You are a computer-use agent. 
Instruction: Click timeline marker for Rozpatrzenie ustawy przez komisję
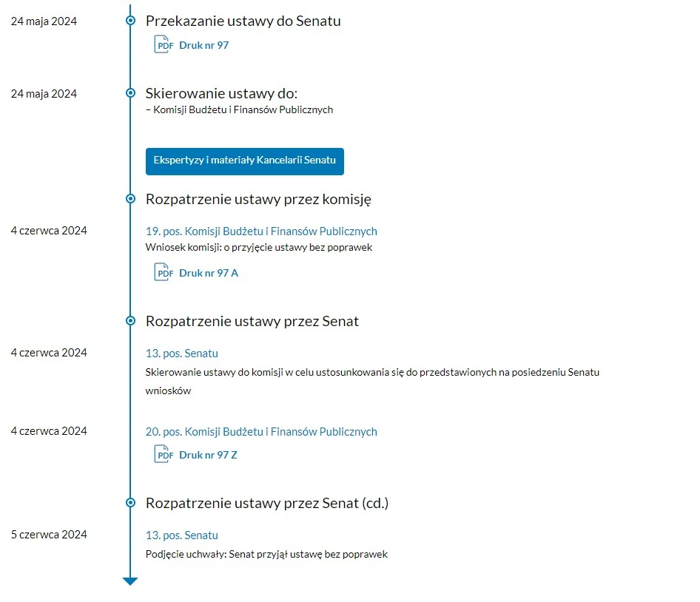(x=130, y=198)
